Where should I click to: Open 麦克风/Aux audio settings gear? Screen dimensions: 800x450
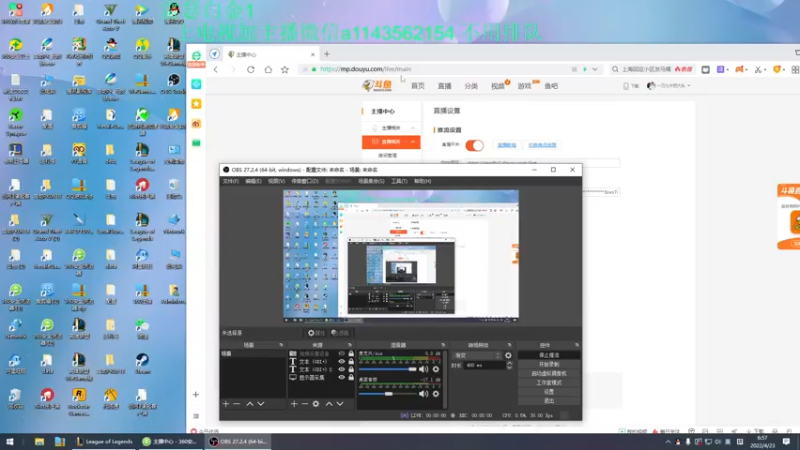(x=436, y=369)
